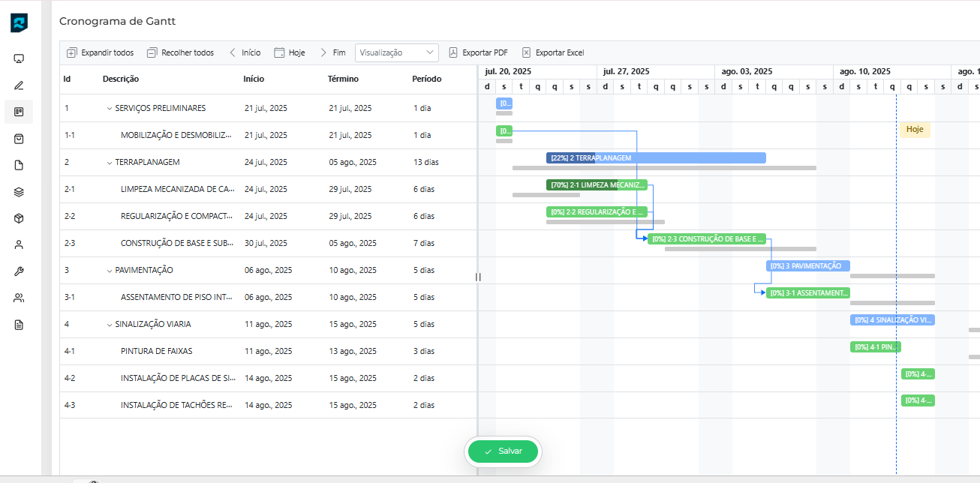980x483 pixels.
Task: Click the stacked layers icon in sidebar
Action: point(19,192)
